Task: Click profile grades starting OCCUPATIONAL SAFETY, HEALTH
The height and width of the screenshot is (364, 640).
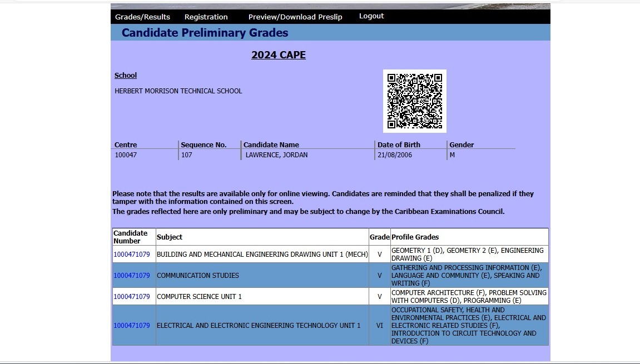Action: click(x=469, y=326)
